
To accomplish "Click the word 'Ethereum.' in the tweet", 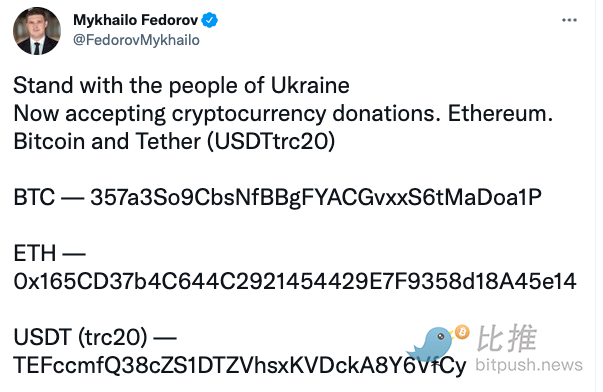I will tap(500, 113).
